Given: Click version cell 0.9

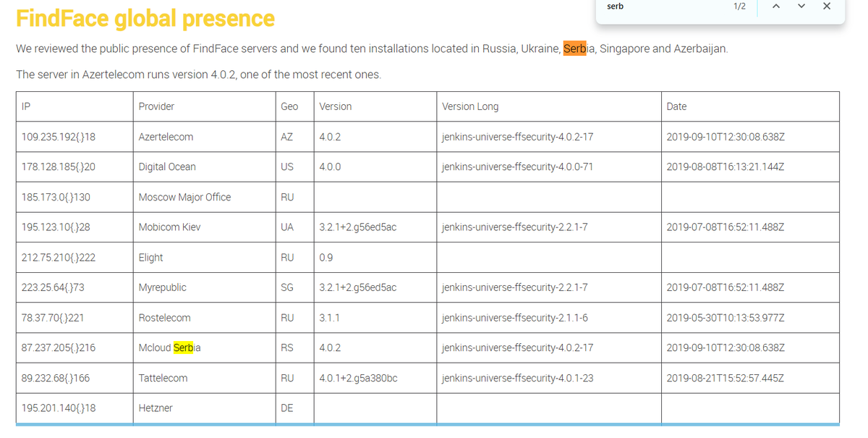Looking at the screenshot, I should pos(375,257).
